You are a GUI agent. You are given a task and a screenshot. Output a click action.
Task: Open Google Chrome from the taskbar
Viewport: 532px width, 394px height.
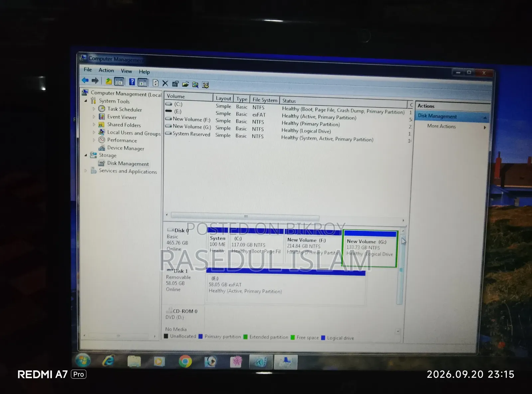[x=185, y=361]
